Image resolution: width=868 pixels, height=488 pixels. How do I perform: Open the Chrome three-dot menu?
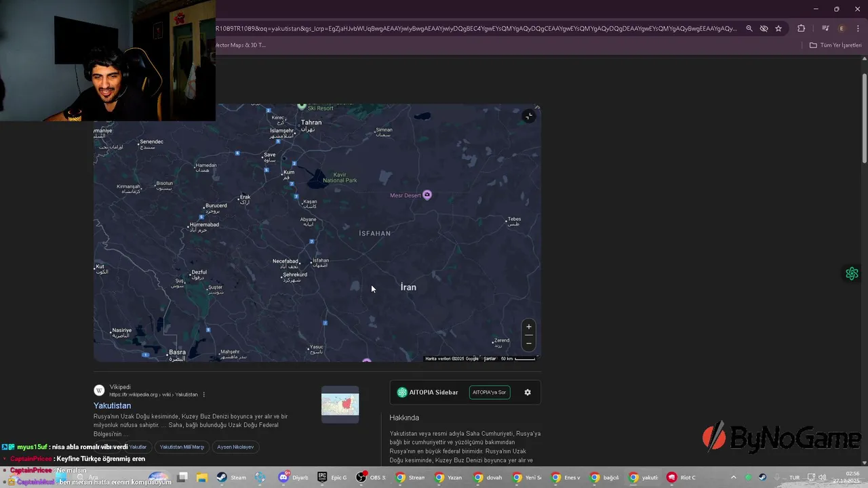(857, 28)
